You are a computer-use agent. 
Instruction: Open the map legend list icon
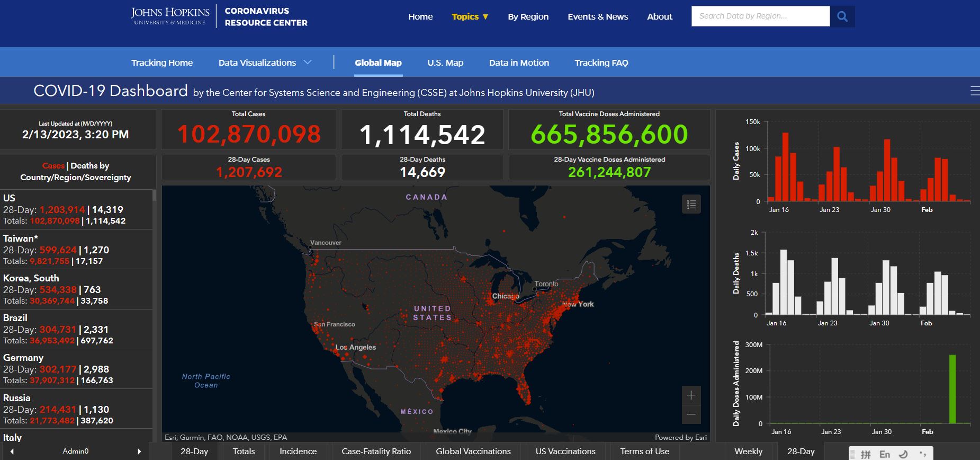point(691,204)
